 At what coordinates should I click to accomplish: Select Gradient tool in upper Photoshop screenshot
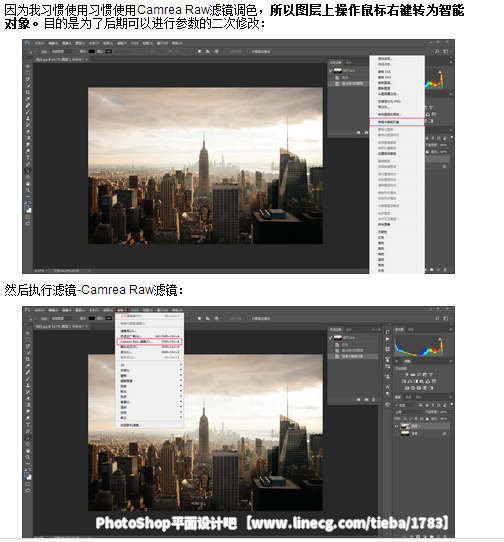[28, 138]
